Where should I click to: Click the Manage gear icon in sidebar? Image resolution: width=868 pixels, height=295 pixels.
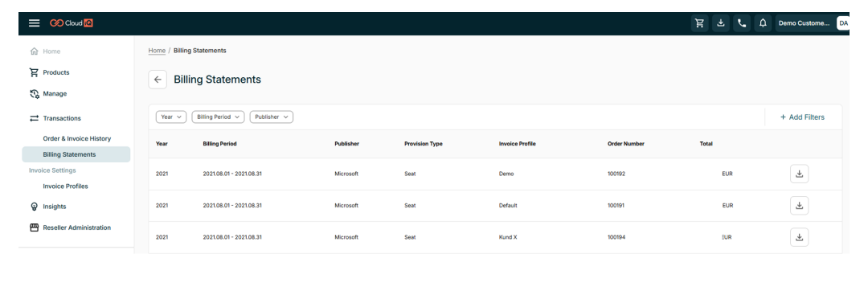34,93
